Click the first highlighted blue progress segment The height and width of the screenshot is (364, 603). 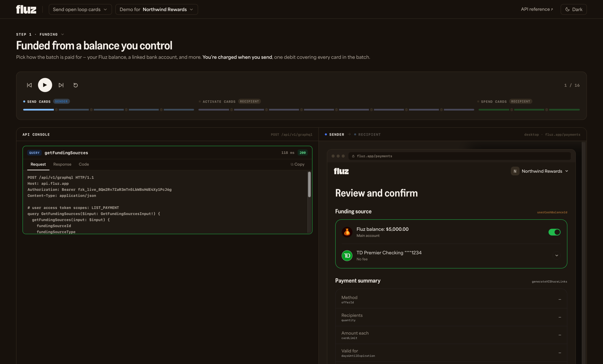click(x=38, y=110)
